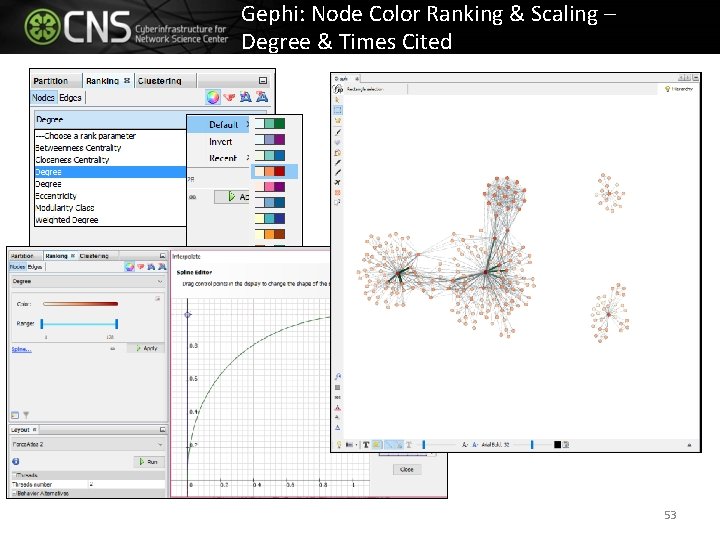Switch to the Clustering tab in upper panel
720x540 pixels.
(x=159, y=81)
